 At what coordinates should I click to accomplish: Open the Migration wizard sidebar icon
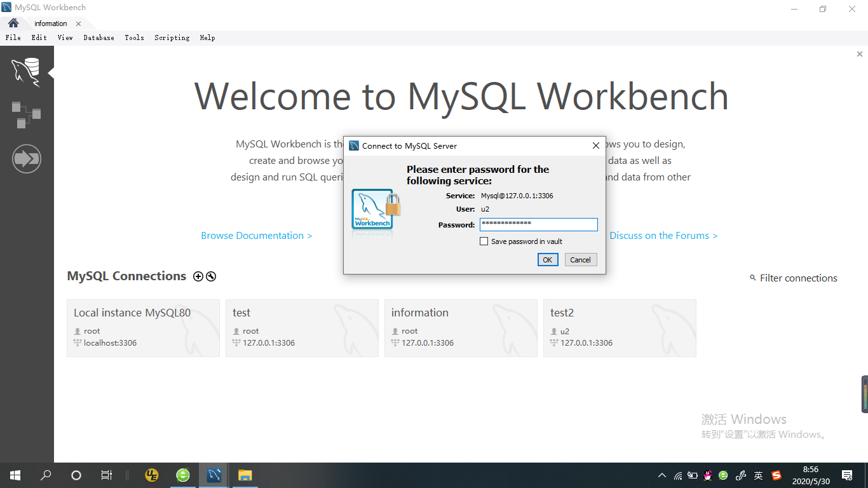[x=26, y=158]
